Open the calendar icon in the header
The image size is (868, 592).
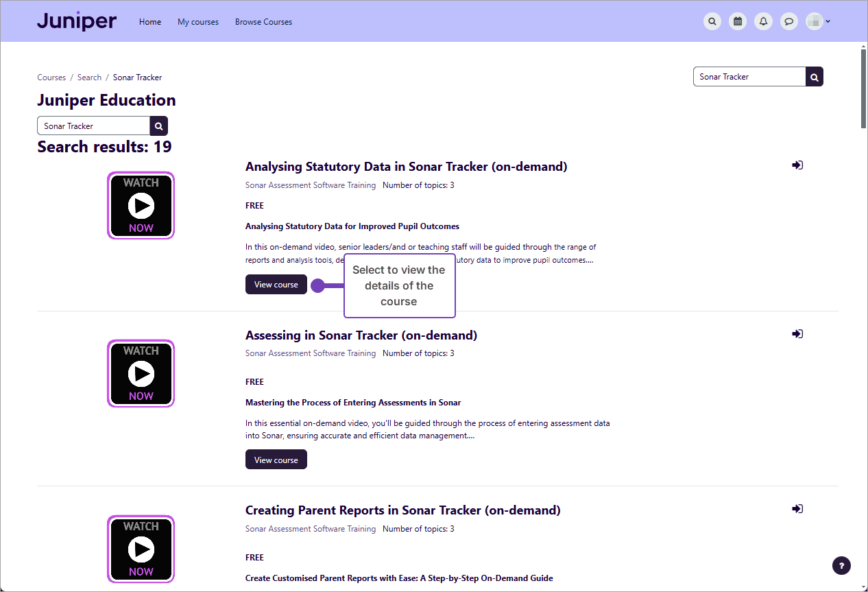point(738,21)
